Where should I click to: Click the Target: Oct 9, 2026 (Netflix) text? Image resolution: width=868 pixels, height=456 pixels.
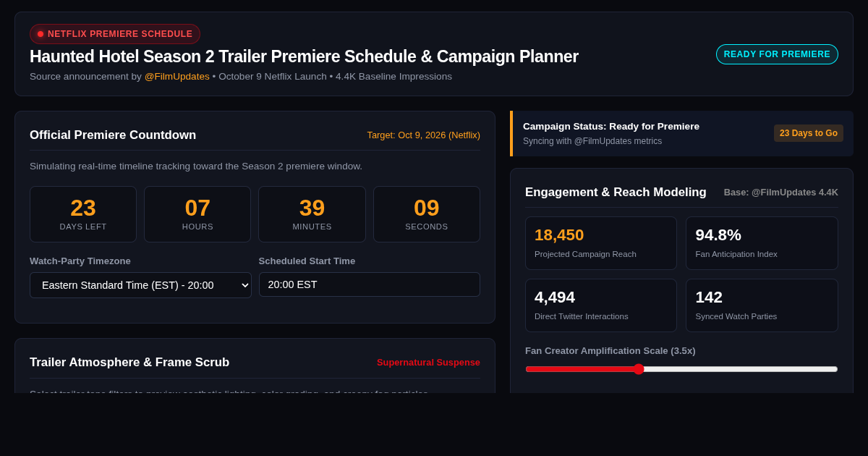tap(423, 135)
